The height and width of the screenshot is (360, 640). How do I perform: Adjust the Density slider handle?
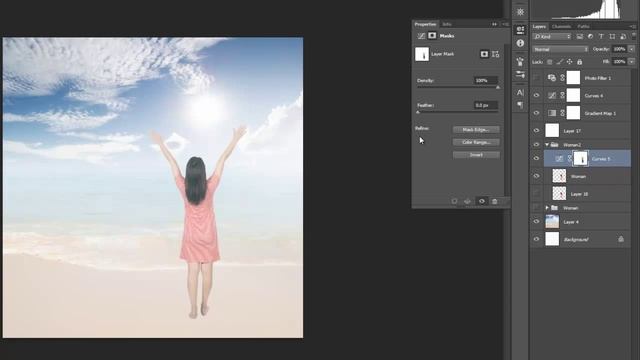pos(498,87)
